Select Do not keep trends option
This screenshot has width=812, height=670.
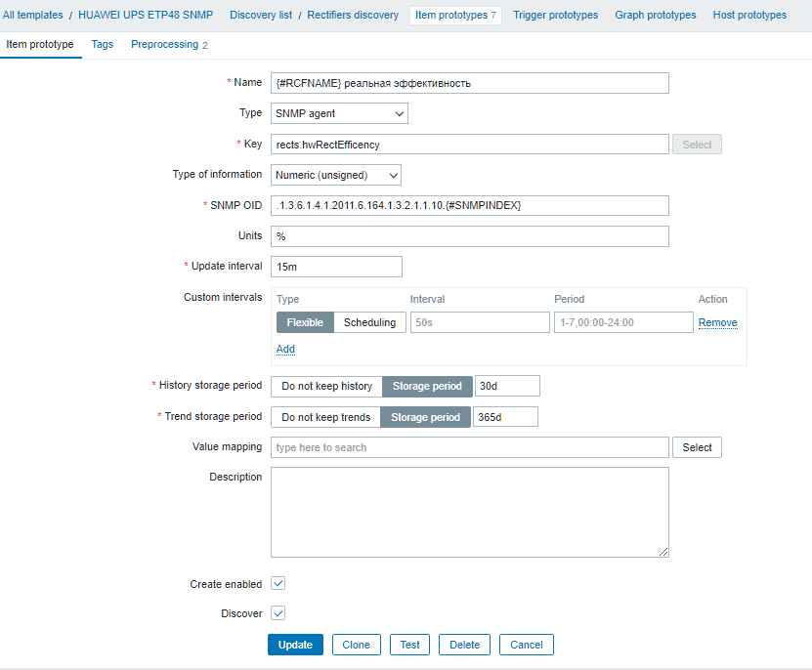point(324,416)
